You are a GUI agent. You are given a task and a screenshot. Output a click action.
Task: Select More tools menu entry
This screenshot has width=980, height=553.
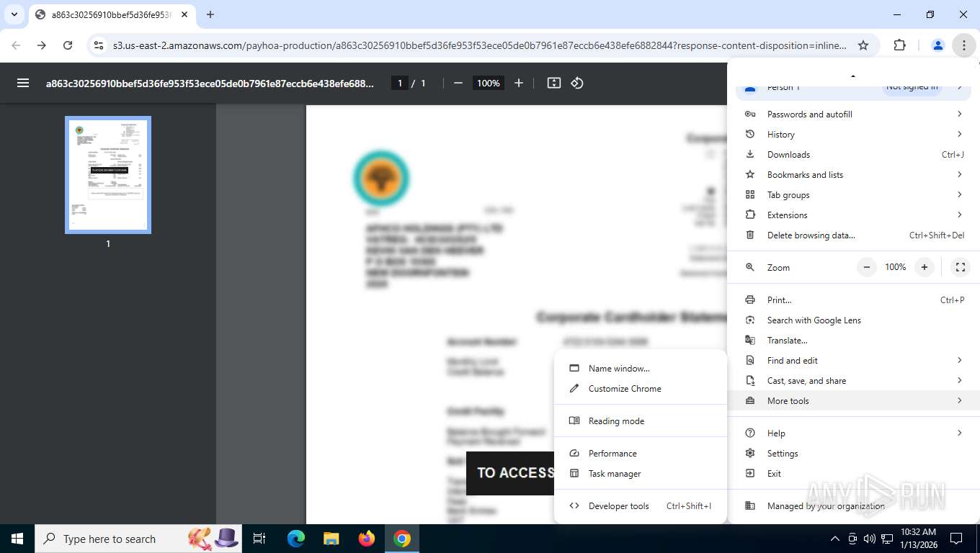point(854,401)
